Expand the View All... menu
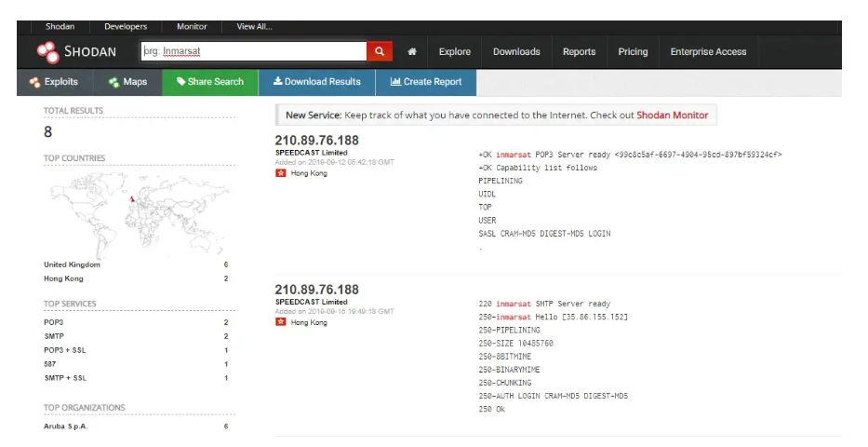The image size is (868, 447). pyautogui.click(x=254, y=26)
